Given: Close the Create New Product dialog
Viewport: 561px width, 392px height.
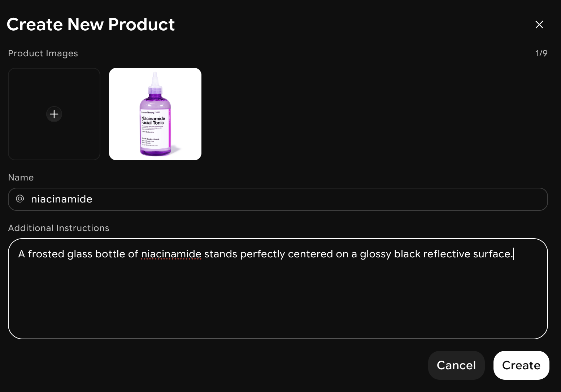Looking at the screenshot, I should click(539, 25).
